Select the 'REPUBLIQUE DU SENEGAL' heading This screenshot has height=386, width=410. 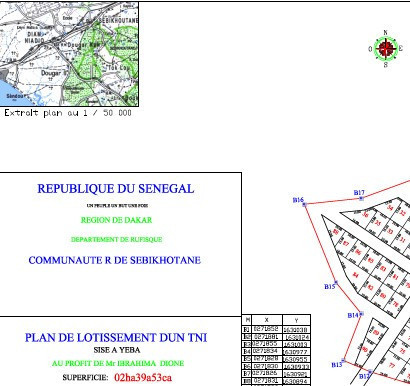pyautogui.click(x=116, y=189)
